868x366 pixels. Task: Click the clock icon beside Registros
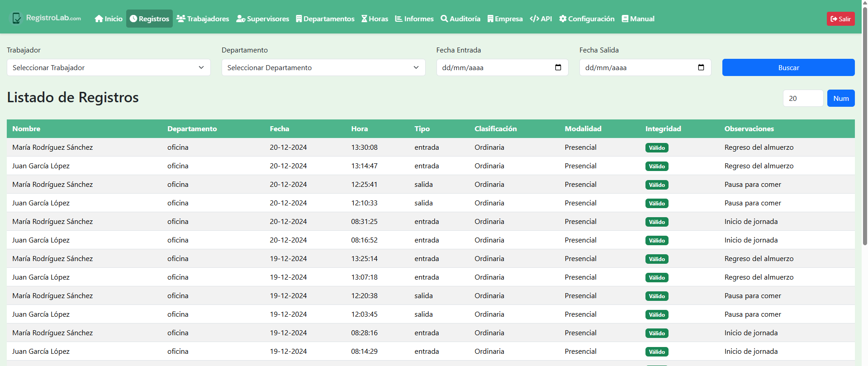click(x=133, y=19)
